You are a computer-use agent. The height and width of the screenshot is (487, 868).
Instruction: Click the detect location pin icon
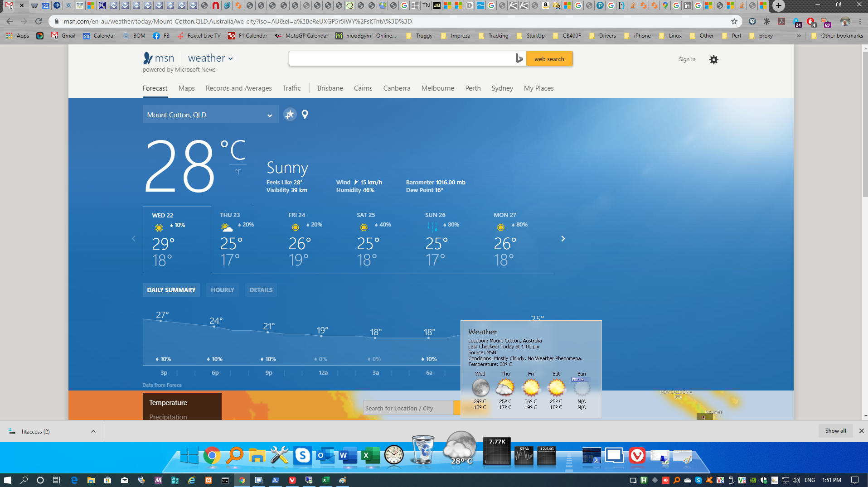tap(305, 114)
